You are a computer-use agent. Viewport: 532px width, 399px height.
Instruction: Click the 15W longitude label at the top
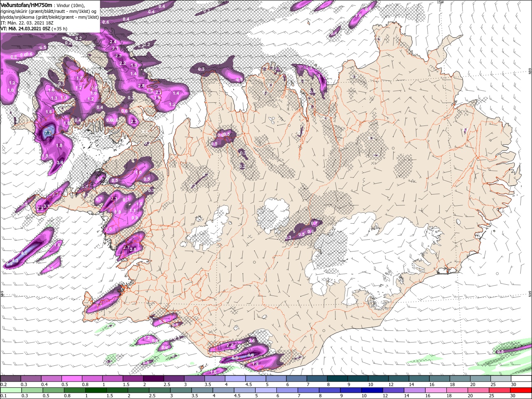440,2
